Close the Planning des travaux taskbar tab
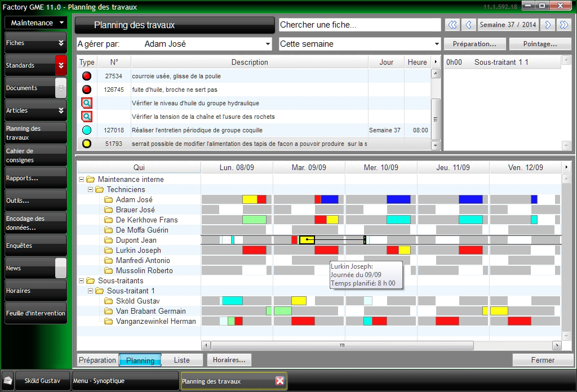 pos(280,381)
